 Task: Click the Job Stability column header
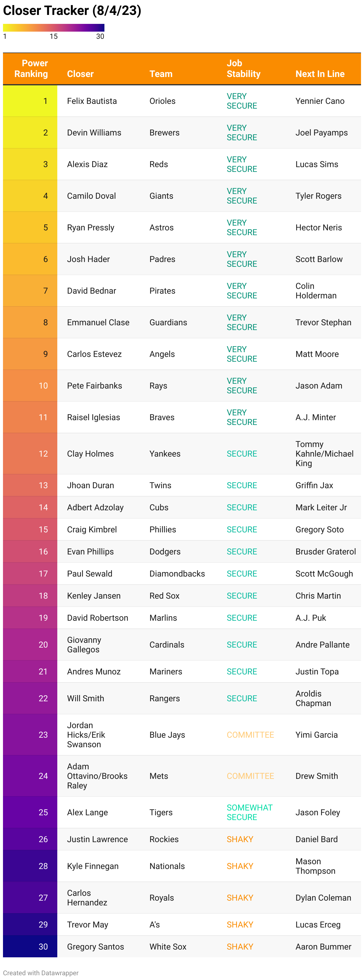click(x=243, y=68)
